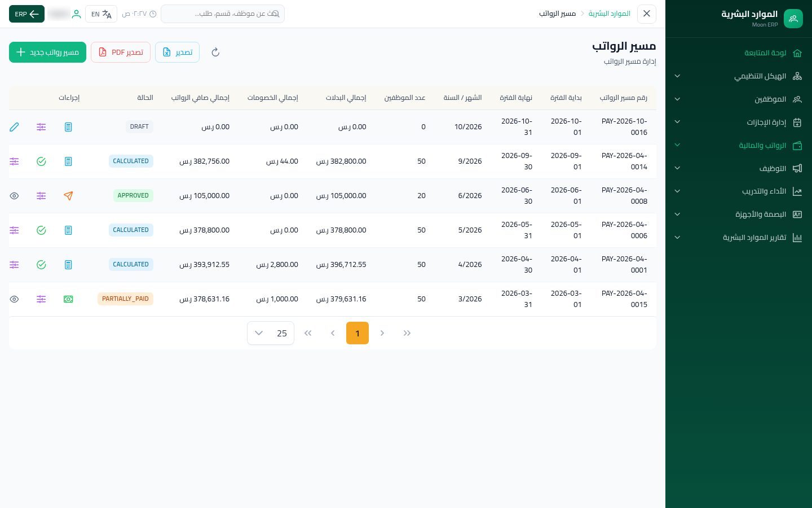Click the send paper-plane icon in APPROVED row

(x=68, y=196)
